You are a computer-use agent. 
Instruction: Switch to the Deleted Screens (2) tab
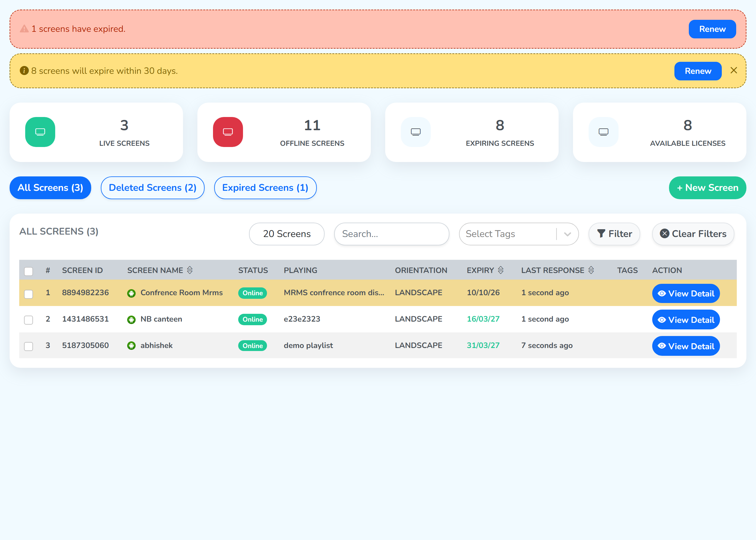[x=153, y=188]
